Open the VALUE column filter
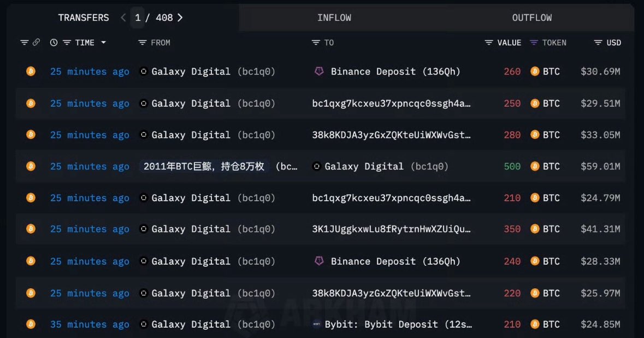 coord(489,43)
